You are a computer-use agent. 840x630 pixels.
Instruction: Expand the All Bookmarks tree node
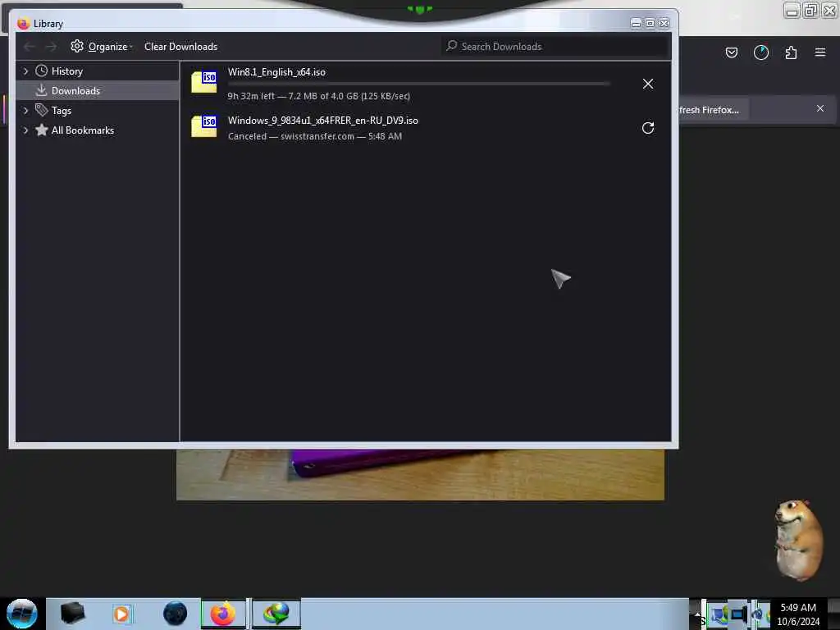click(25, 130)
